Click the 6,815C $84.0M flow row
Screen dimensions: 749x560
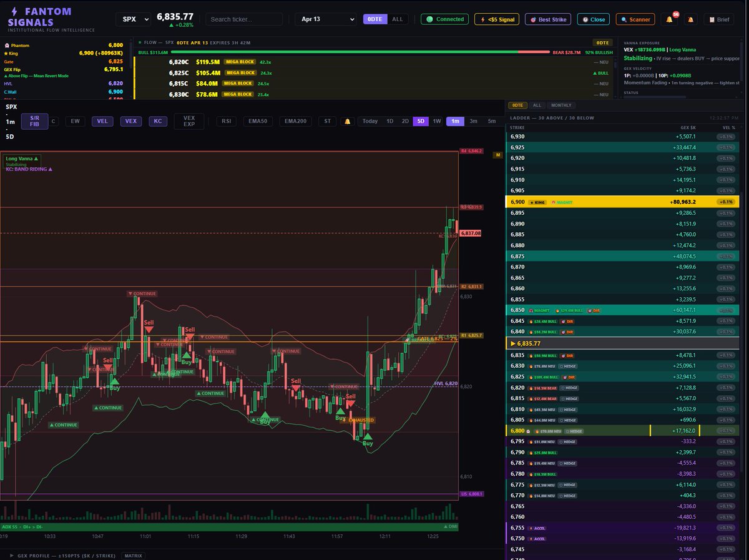click(x=374, y=84)
